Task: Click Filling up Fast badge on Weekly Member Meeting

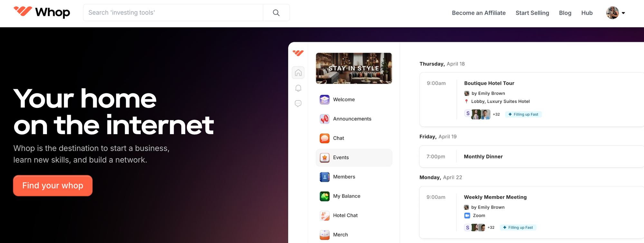Action: 518,228
